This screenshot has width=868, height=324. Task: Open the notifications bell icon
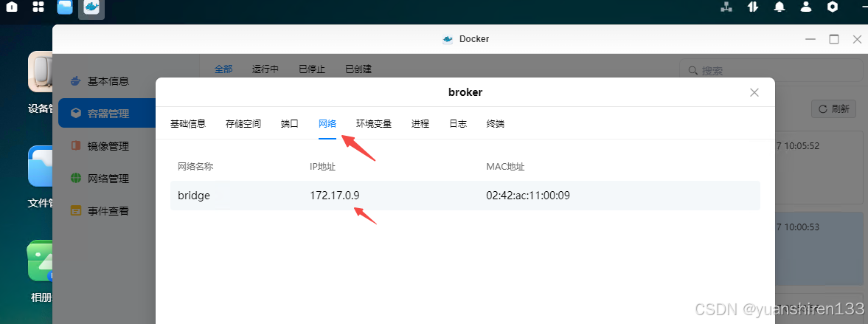pyautogui.click(x=780, y=7)
